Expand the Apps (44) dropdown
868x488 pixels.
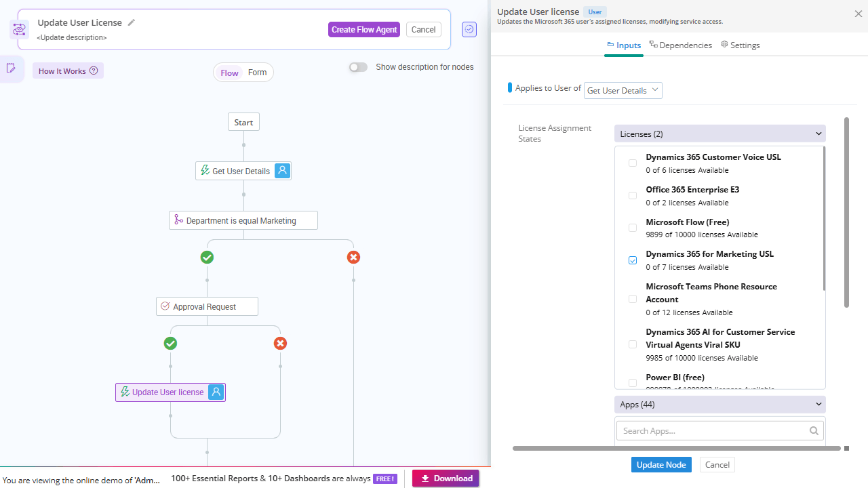(x=720, y=405)
